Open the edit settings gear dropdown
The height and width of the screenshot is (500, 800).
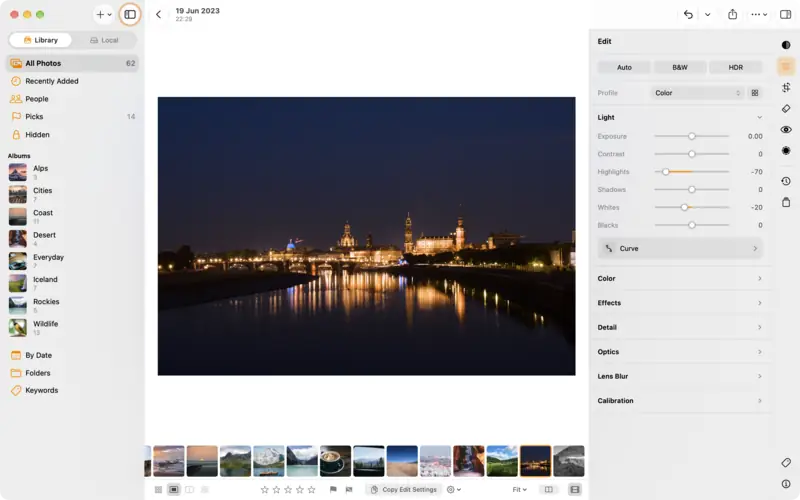453,489
